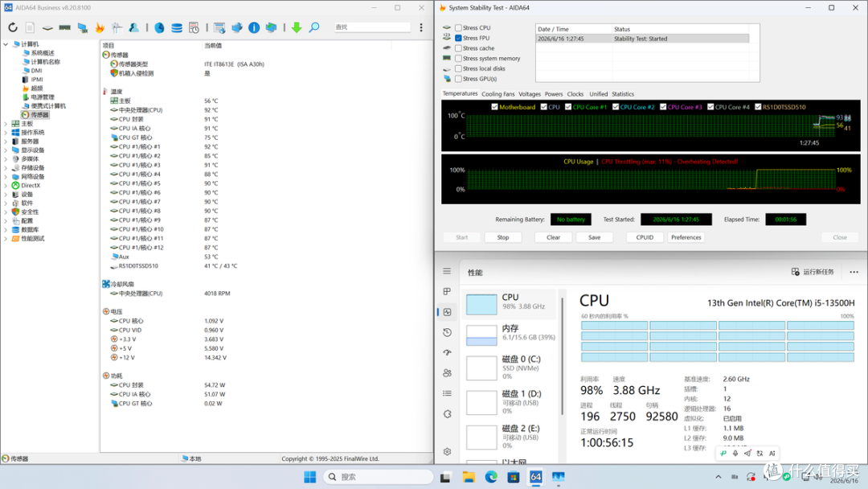Expand the 显示设备 tree node
The image size is (868, 489).
point(6,150)
